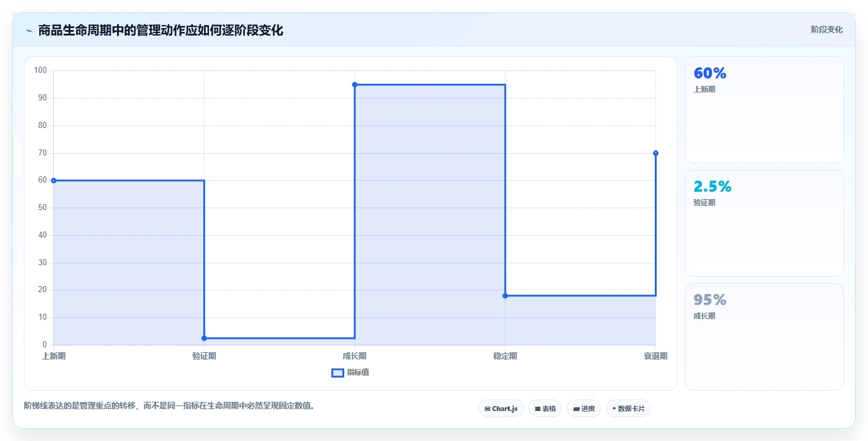868x441 pixels.
Task: Select the 数据卡片 pill button
Action: click(628, 409)
